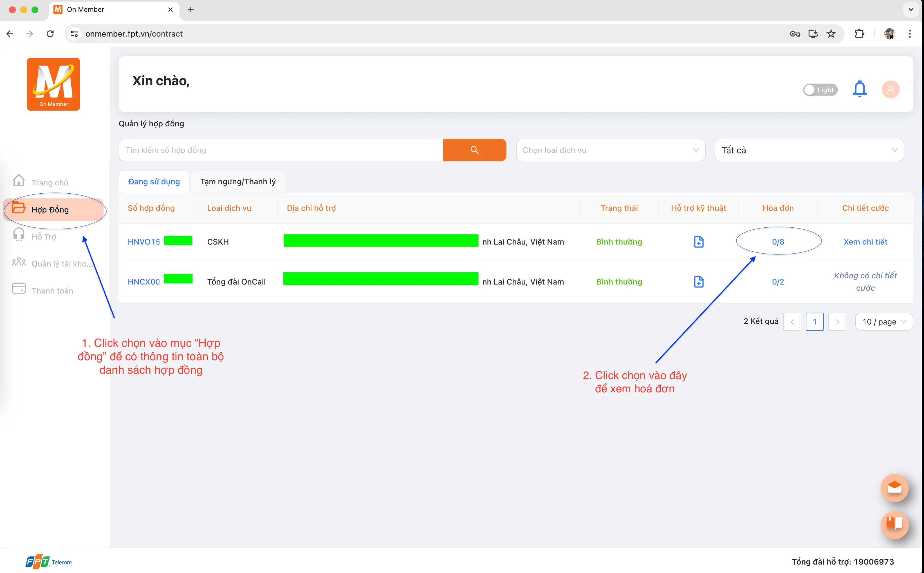Open the technical support document icon for HNVO15
Image resolution: width=924 pixels, height=573 pixels.
[698, 241]
